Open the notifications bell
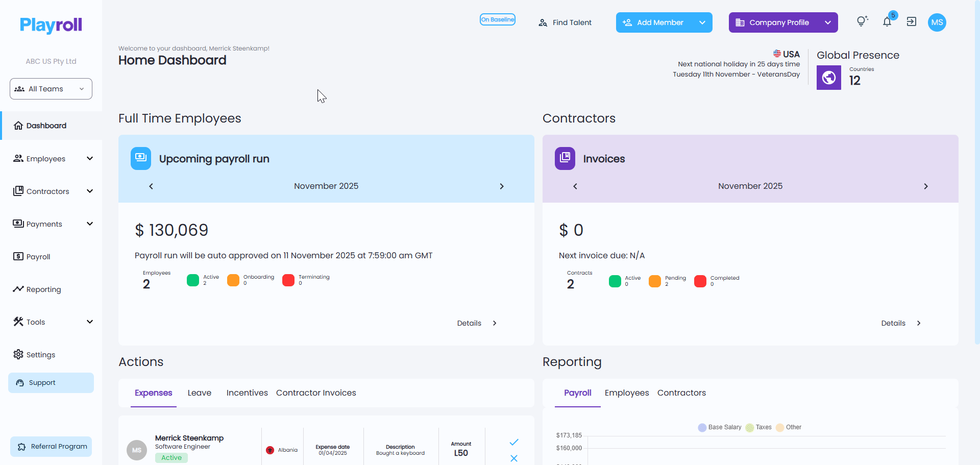Viewport: 980px width, 465px height. click(887, 22)
